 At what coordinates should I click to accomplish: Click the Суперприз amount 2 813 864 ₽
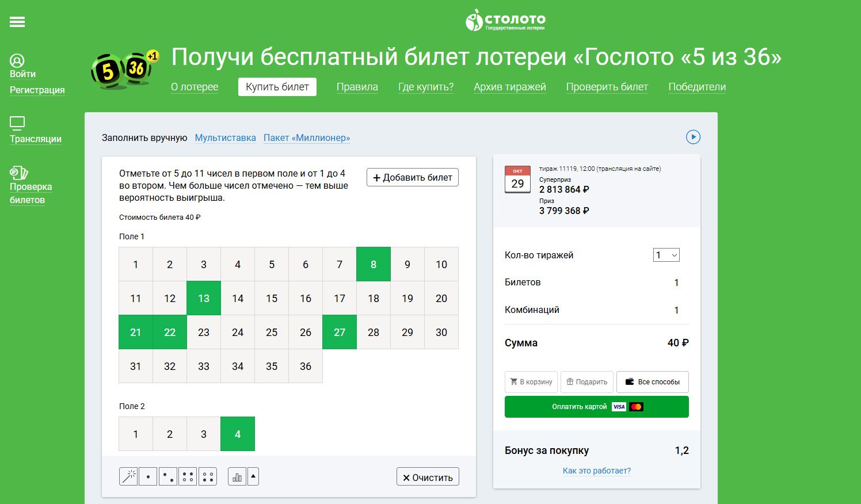(564, 189)
